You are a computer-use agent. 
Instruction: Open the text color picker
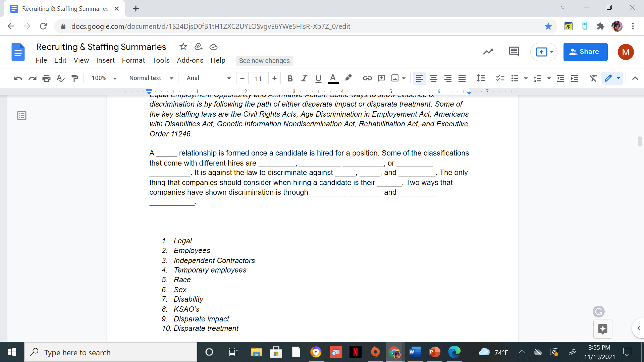click(x=333, y=78)
